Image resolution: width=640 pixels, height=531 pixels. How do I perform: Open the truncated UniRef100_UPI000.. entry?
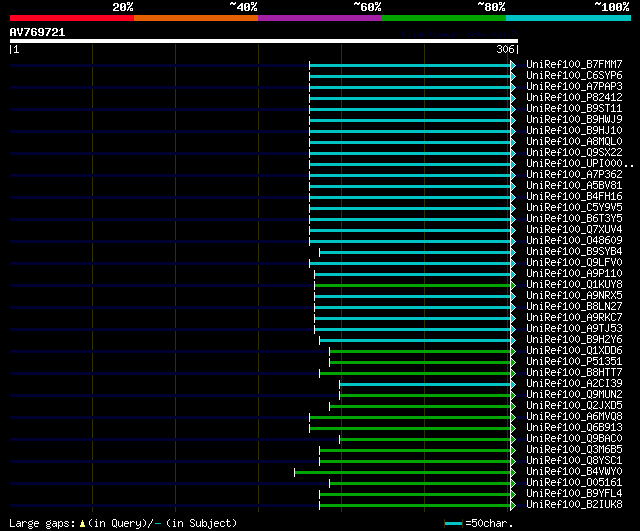[x=580, y=164]
